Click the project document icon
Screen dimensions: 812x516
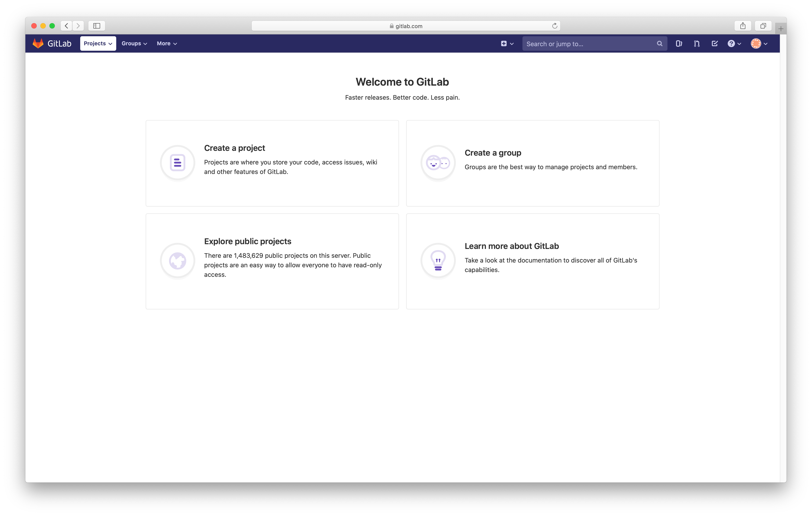[178, 163]
